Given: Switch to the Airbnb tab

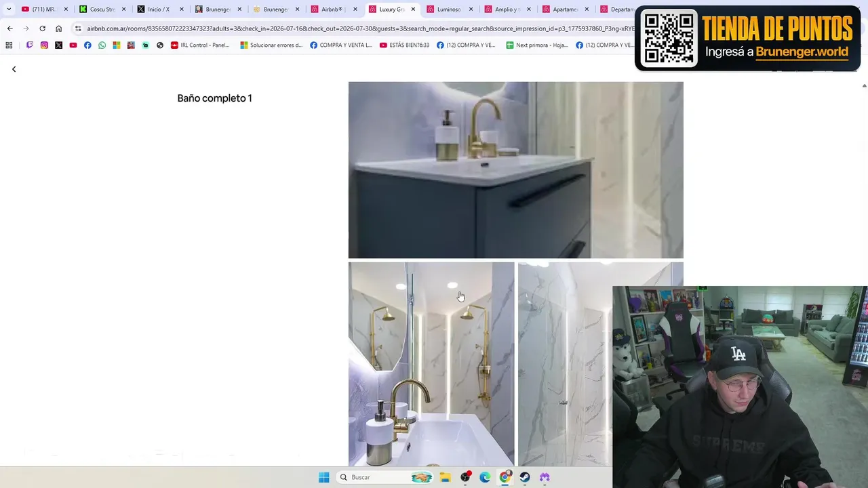Looking at the screenshot, I should 334,9.
